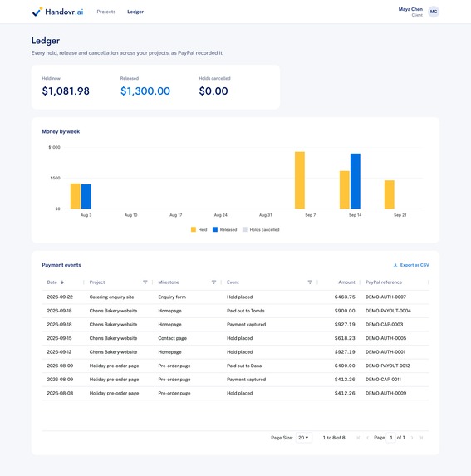Click the Aug 3 Released bar
This screenshot has height=476, width=471.
point(86,196)
